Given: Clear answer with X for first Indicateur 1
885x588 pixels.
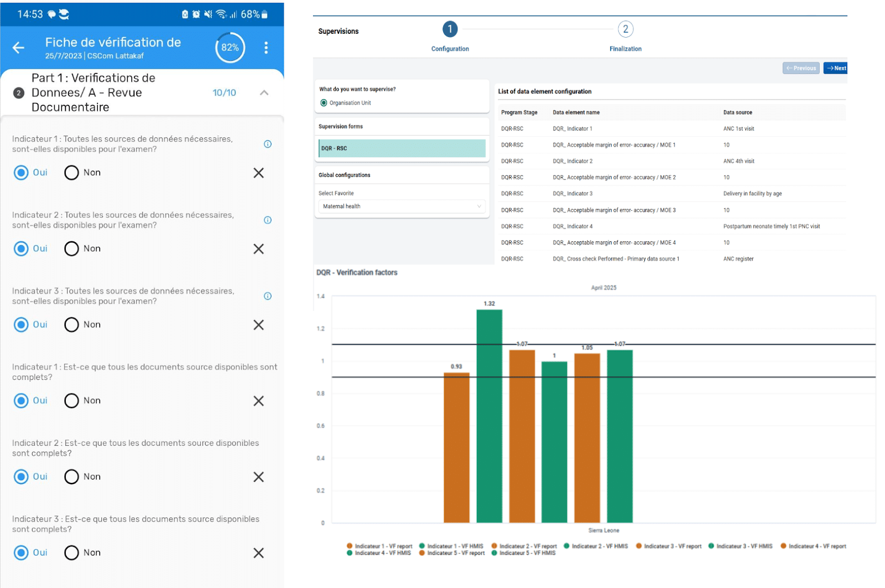Looking at the screenshot, I should click(258, 173).
